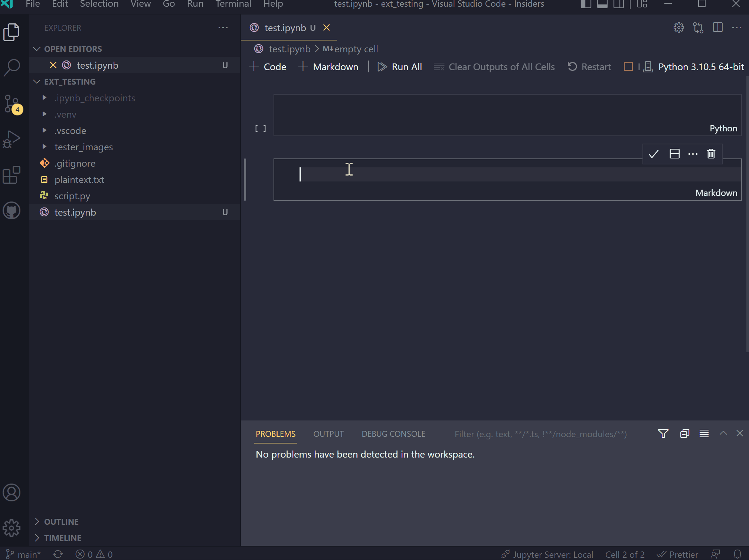Run All notebook cells
749x560 pixels.
(400, 67)
